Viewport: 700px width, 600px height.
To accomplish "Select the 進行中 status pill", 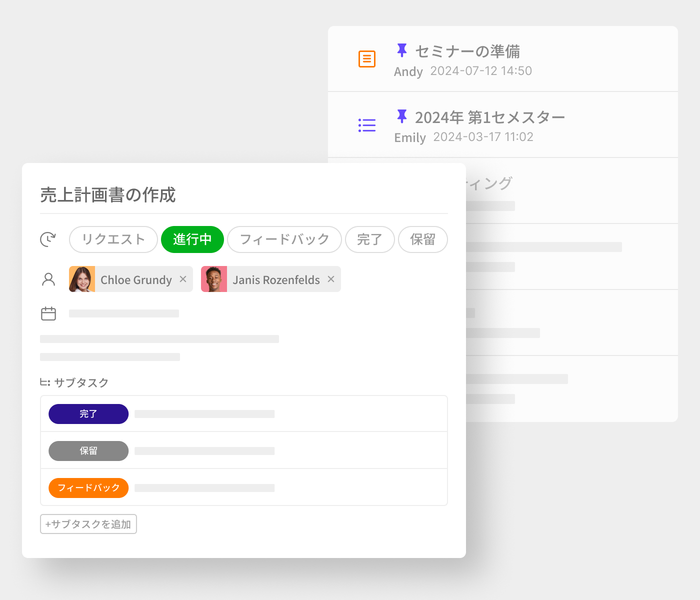I will pyautogui.click(x=192, y=239).
